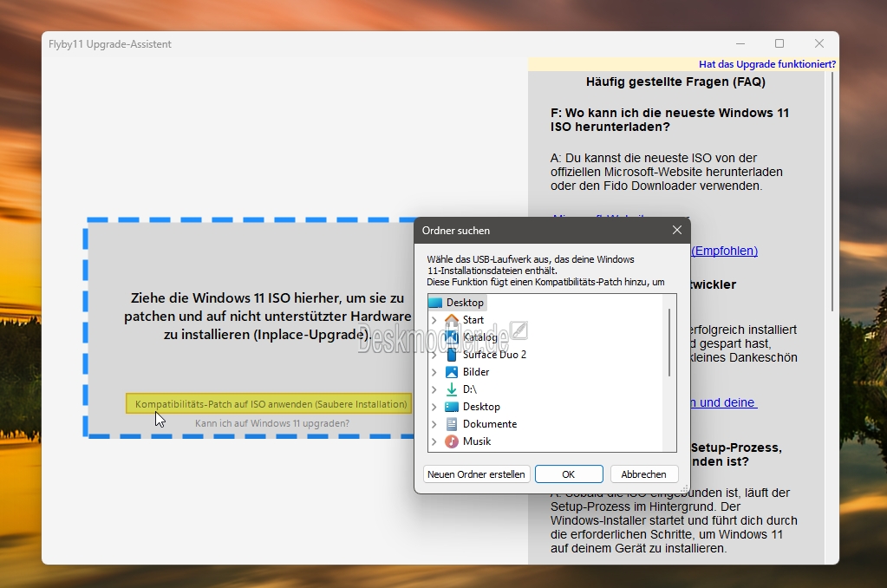887x588 pixels.
Task: Open 'Hat das Upgrade funktioniert?' link
Action: (x=767, y=64)
